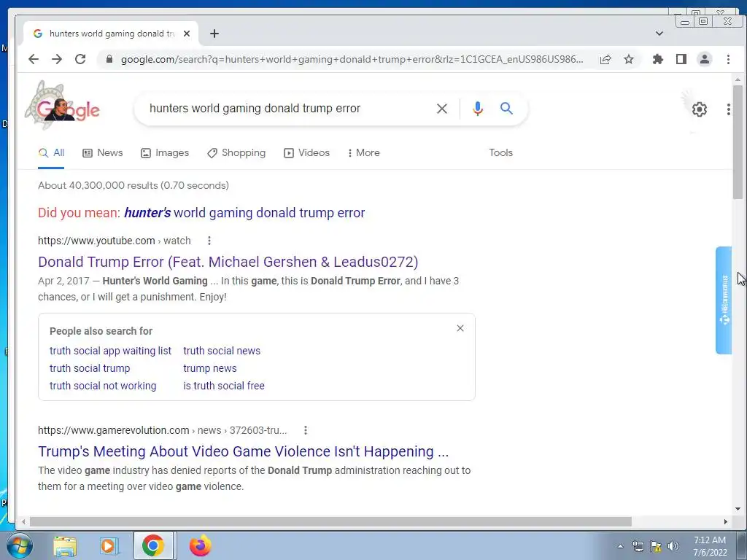Screen dimensions: 747x560
Task: Search truth social app waiting list
Action: click(111, 351)
